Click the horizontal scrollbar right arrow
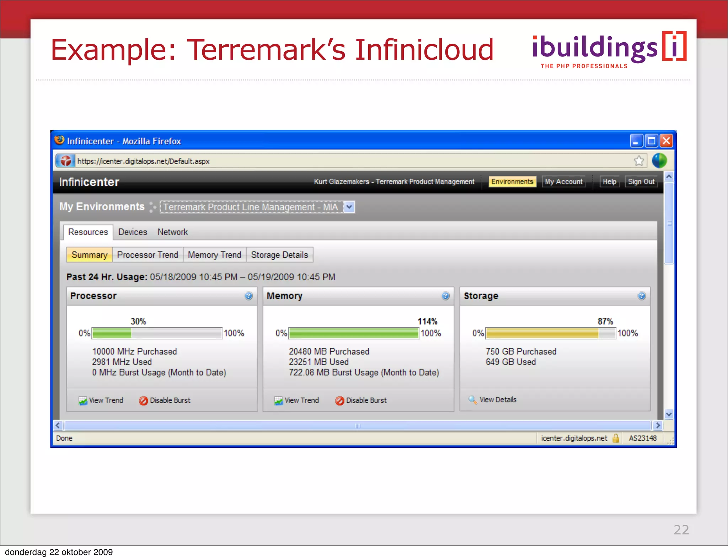 click(x=658, y=425)
